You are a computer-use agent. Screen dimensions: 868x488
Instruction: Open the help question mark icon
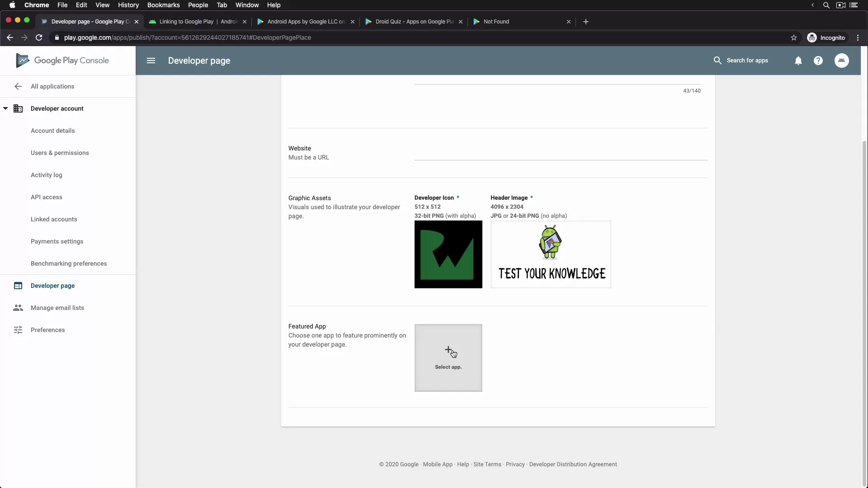tap(818, 61)
